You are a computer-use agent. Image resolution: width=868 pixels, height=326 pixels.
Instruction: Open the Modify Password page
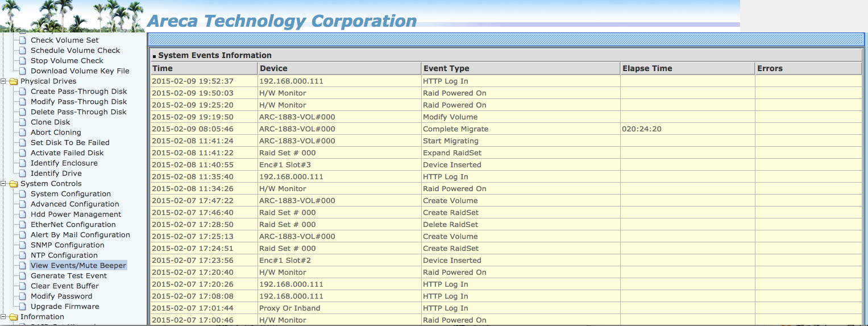(x=61, y=296)
